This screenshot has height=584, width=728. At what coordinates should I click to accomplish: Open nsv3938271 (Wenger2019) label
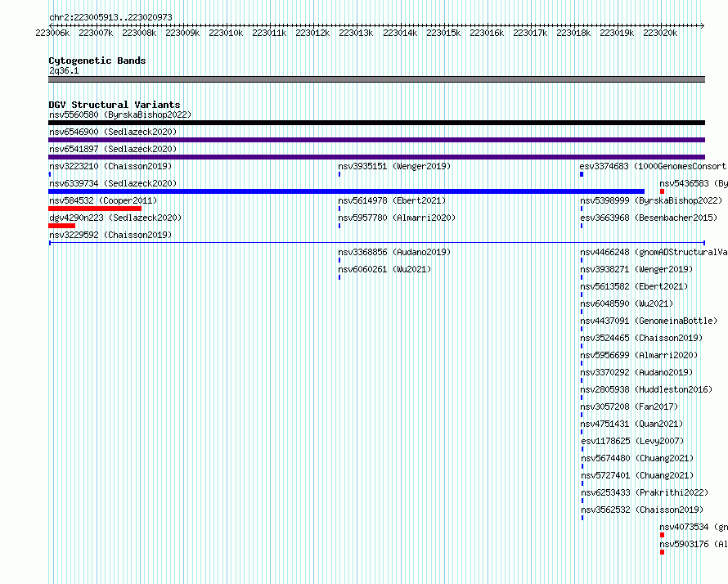[x=636, y=269]
